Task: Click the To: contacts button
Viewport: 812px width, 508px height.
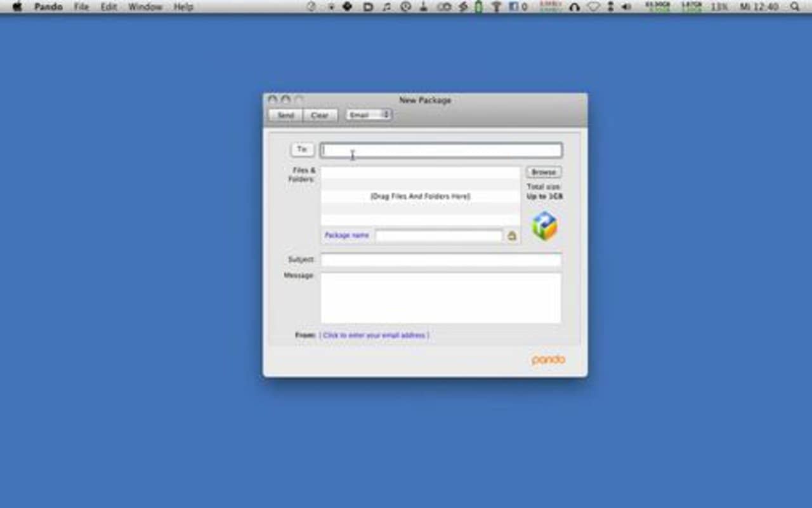Action: [x=302, y=149]
